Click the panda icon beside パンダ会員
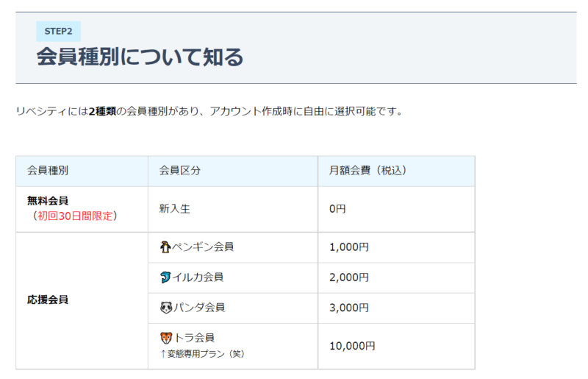This screenshot has width=588, height=379. click(x=166, y=308)
